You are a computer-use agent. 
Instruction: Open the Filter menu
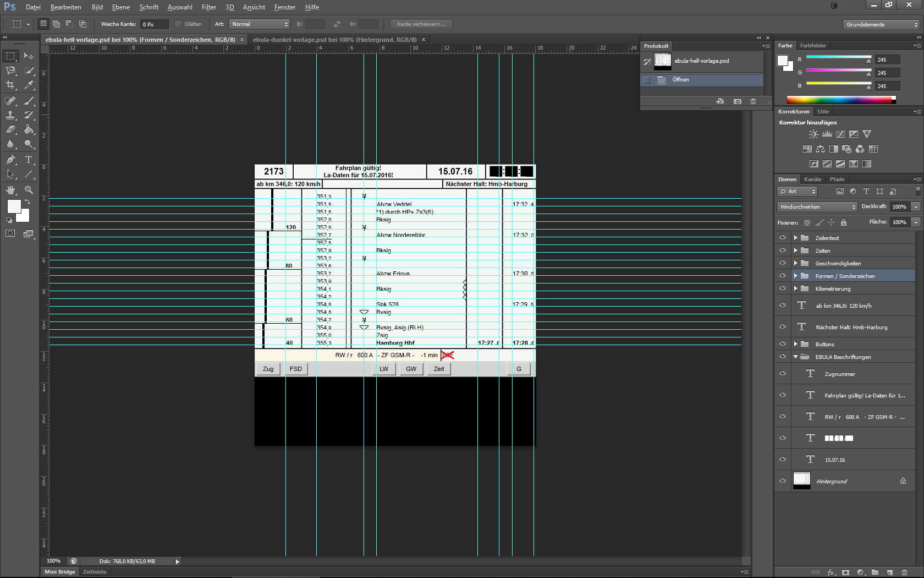tap(208, 7)
